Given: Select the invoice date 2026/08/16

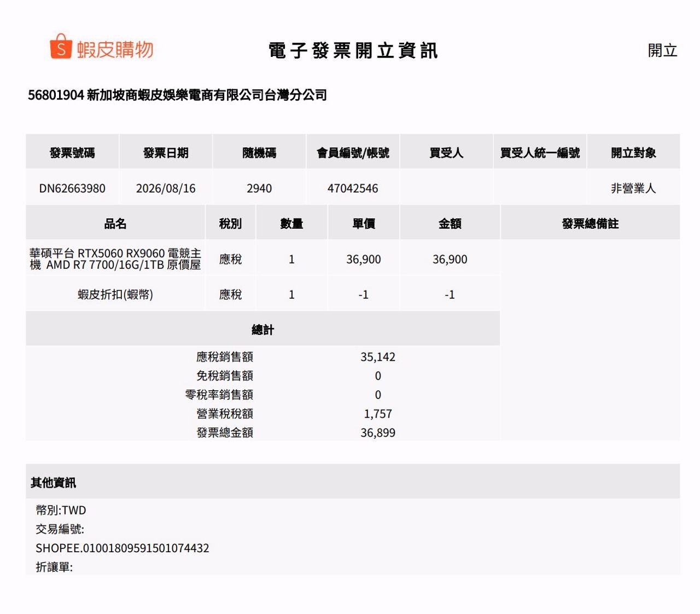Looking at the screenshot, I should (x=166, y=188).
